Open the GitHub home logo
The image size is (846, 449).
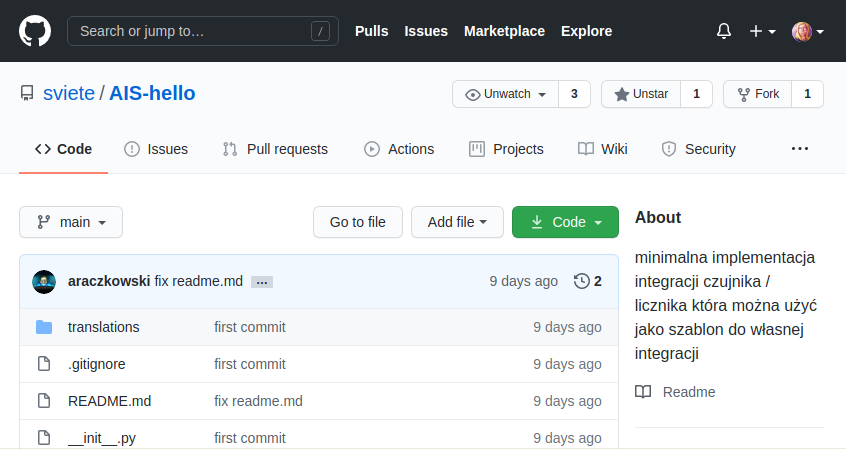35,31
